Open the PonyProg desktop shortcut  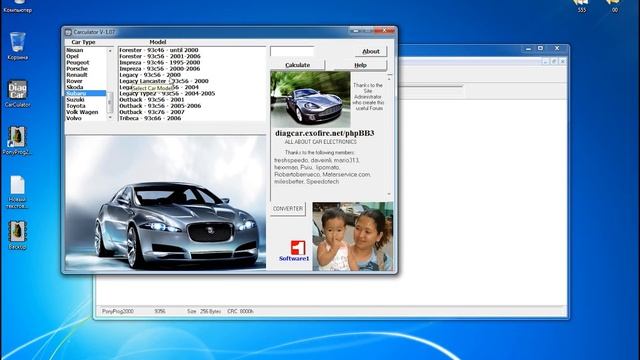pos(17,141)
